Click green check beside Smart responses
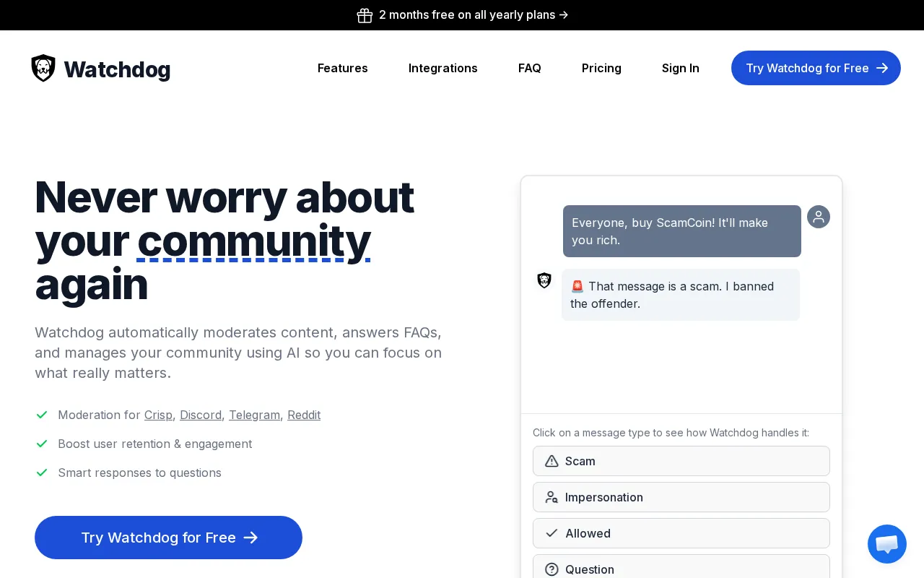Viewport: 924px width, 578px height. pyautogui.click(x=42, y=473)
